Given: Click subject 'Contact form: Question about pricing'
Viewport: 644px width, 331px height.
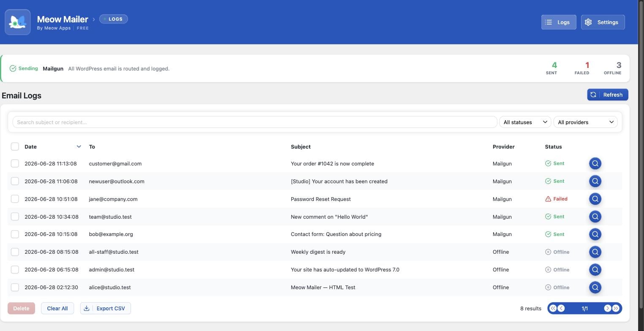Looking at the screenshot, I should coord(336,234).
